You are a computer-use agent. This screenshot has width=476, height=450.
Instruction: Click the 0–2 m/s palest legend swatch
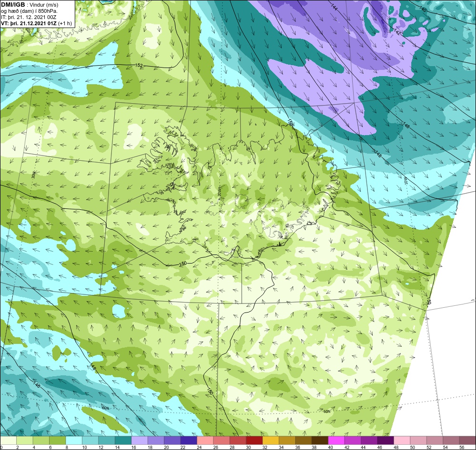point(9,440)
